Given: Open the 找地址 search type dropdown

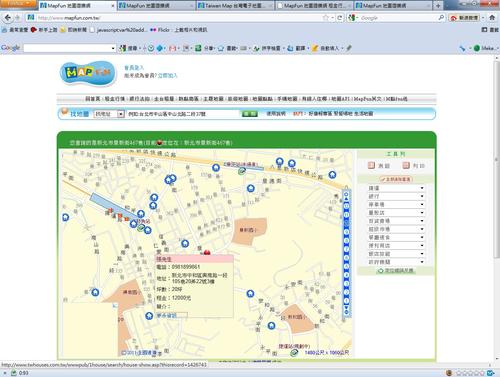Looking at the screenshot, I should [x=109, y=114].
